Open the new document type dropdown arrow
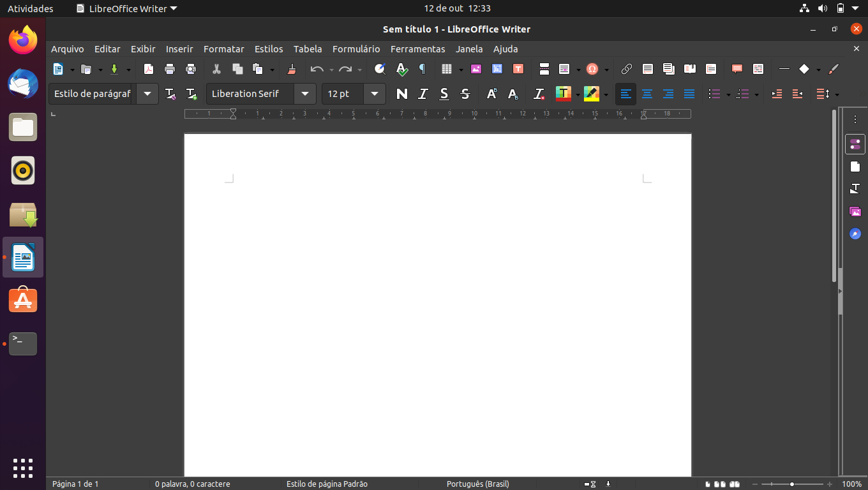This screenshot has height=490, width=868. coord(72,70)
